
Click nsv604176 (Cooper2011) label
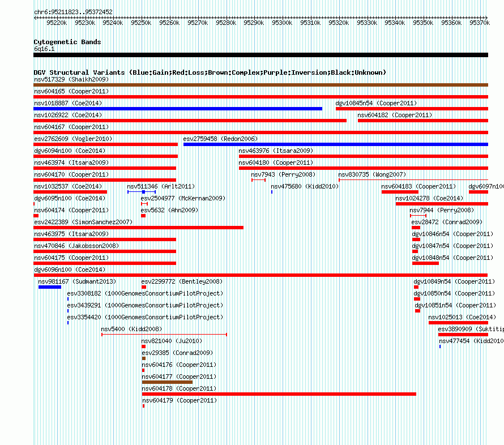pyautogui.click(x=179, y=365)
